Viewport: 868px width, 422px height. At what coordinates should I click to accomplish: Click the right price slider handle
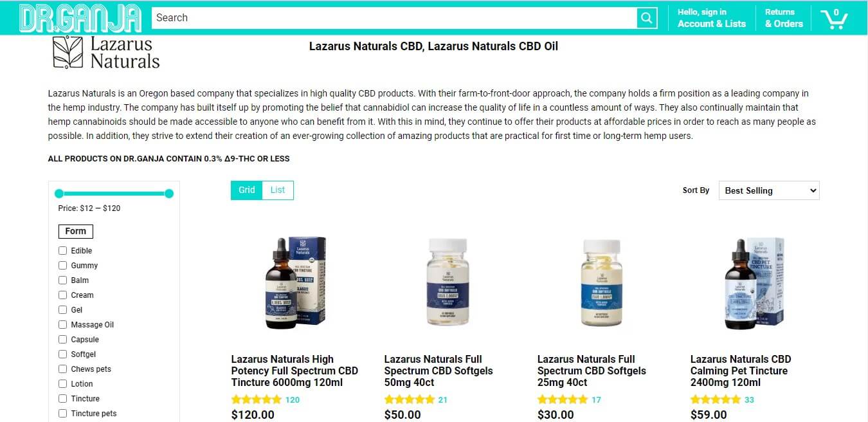pyautogui.click(x=169, y=193)
